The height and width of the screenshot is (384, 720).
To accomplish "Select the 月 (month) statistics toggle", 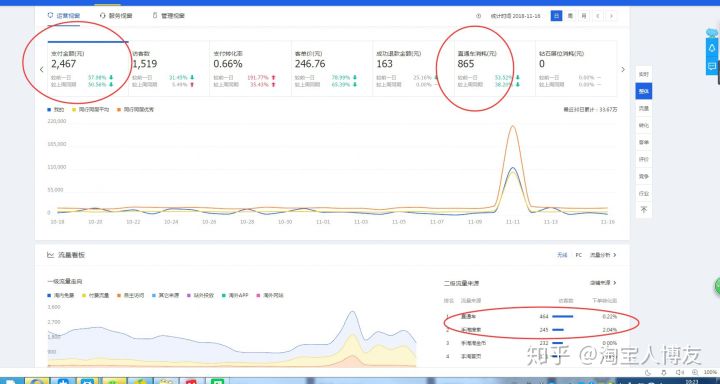I will click(x=584, y=16).
